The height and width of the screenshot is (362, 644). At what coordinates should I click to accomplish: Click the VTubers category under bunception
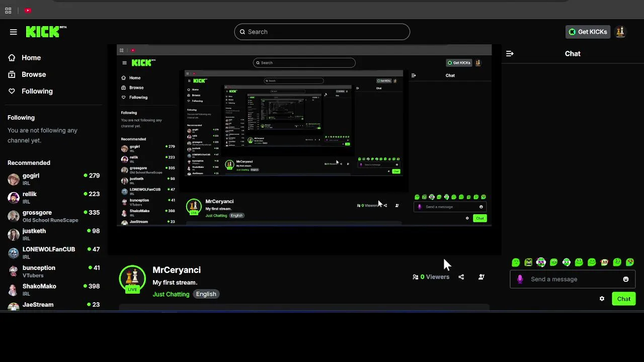[33, 276]
